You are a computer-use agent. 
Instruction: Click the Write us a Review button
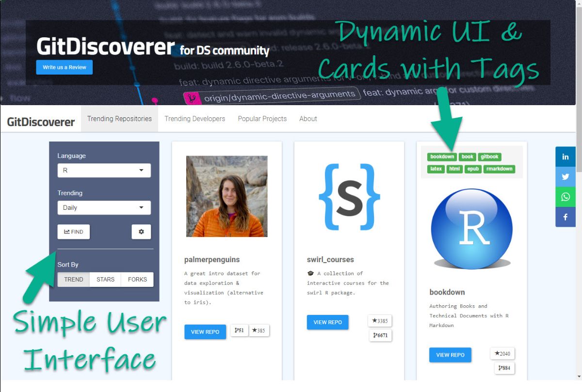point(65,67)
